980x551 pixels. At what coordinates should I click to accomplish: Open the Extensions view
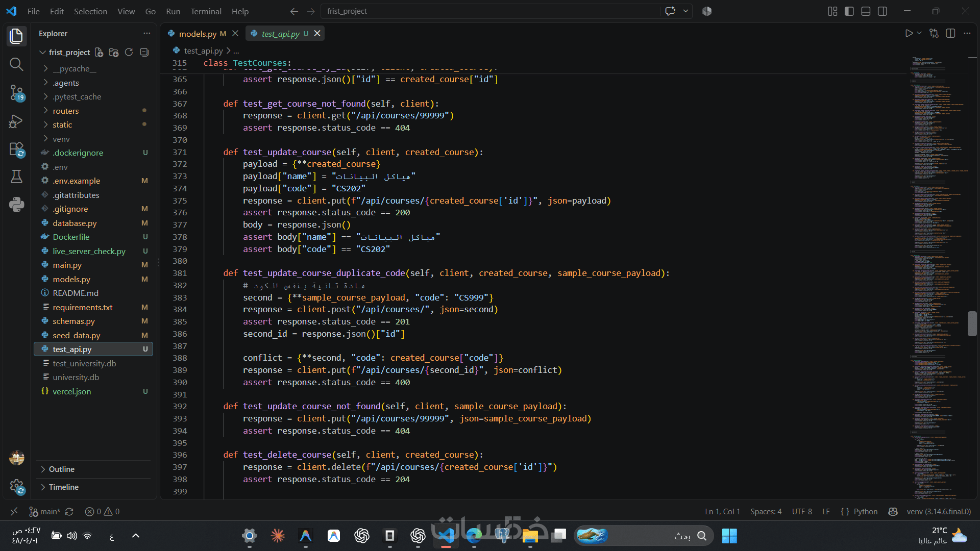pos(16,149)
